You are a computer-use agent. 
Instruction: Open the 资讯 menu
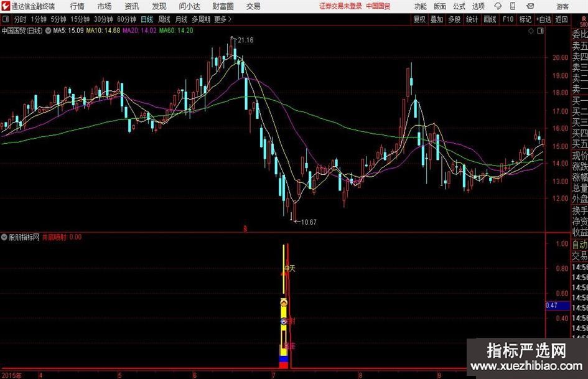coord(132,6)
